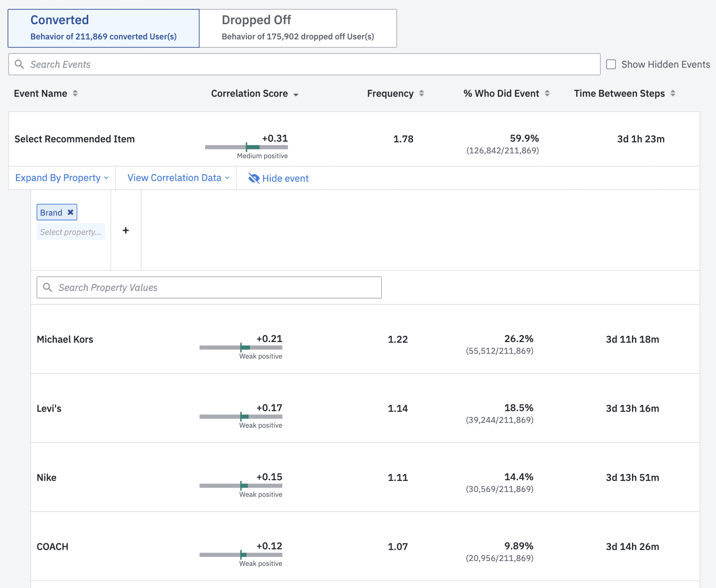Open the View Correlation Data dropdown
Screen dimensions: 716x588
point(177,178)
